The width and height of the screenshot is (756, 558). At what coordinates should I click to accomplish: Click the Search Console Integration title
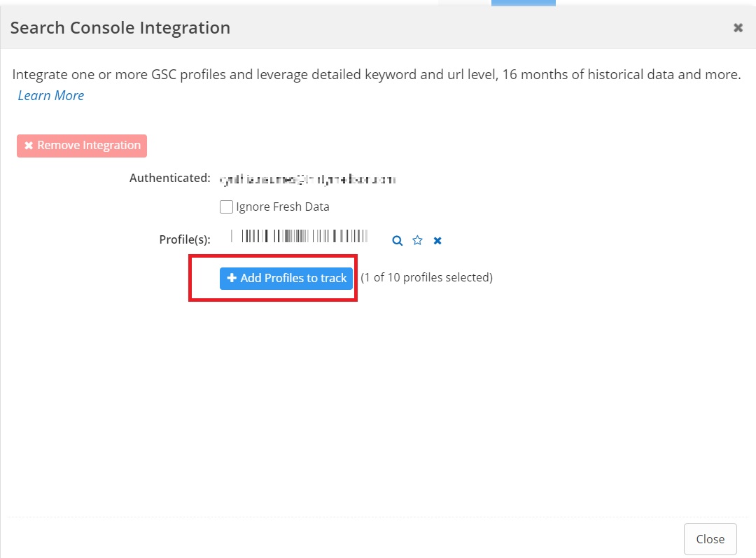point(120,28)
